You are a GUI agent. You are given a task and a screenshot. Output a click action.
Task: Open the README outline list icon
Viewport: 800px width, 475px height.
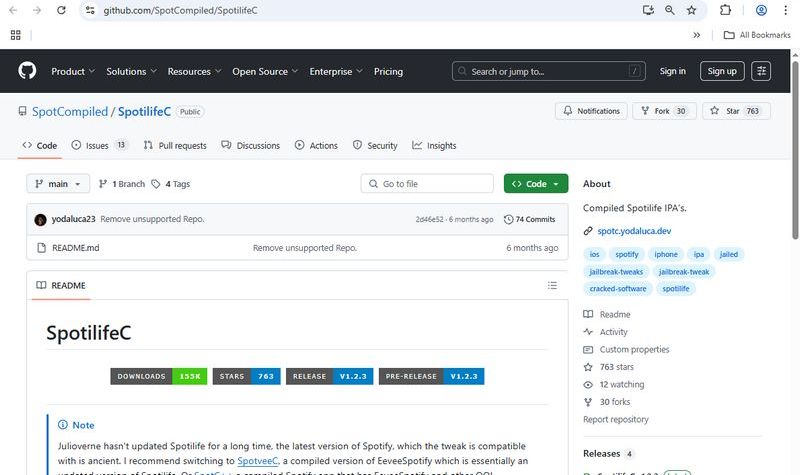pyautogui.click(x=552, y=285)
